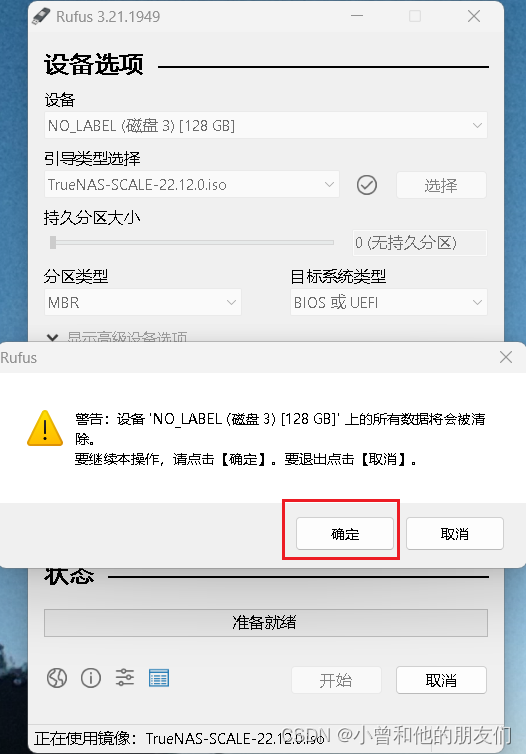Open the BIOS 或 UEFI target system dropdown
Viewport: 526px width, 754px height.
389,302
